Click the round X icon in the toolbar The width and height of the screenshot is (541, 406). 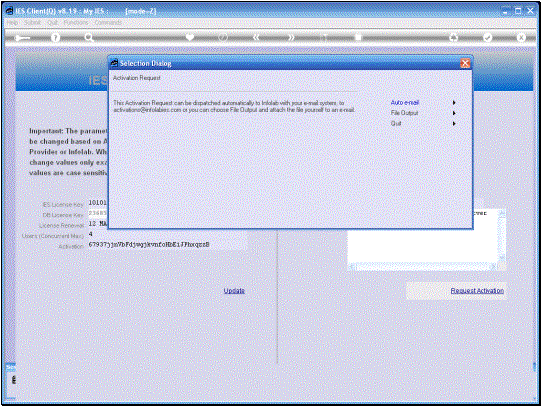click(521, 37)
